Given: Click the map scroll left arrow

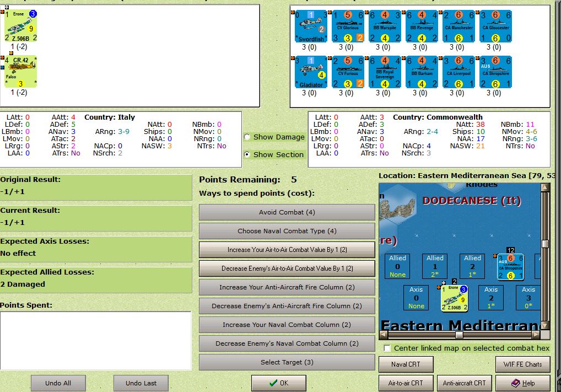Looking at the screenshot, I should [x=384, y=335].
